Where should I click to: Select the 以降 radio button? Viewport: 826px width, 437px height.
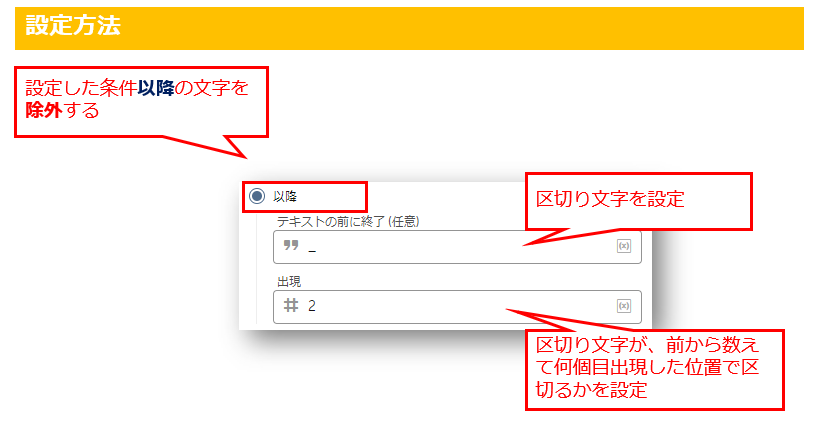point(257,196)
